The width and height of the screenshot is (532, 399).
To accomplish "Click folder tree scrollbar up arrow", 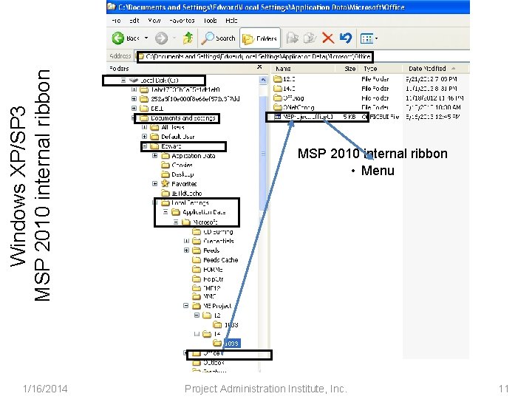I will pyautogui.click(x=263, y=80).
